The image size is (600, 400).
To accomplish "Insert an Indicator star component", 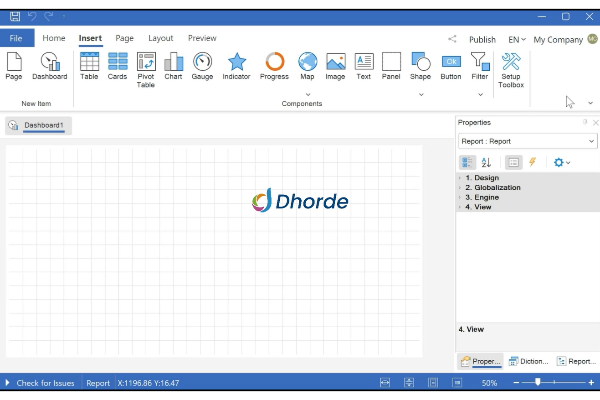I will click(x=237, y=66).
